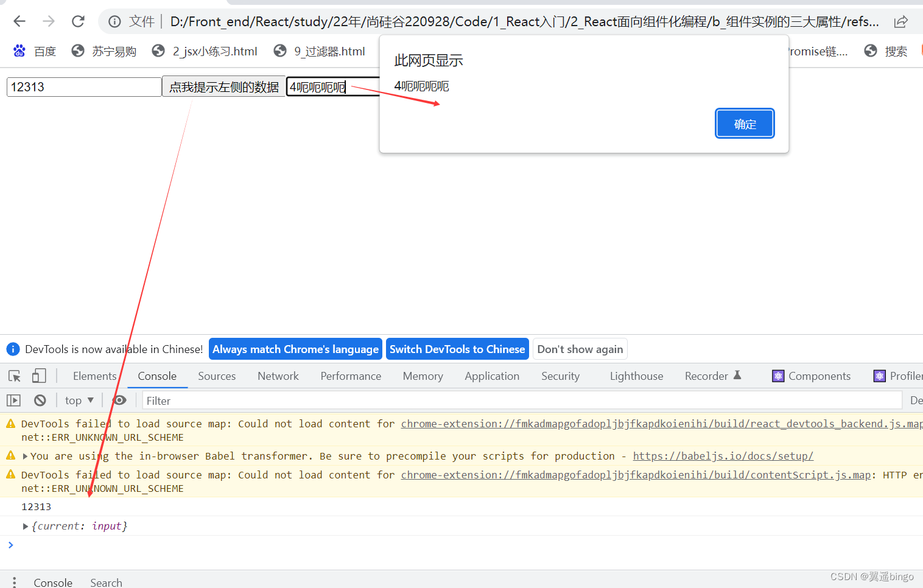Expand the {current: input} object
Image resolution: width=923 pixels, height=588 pixels.
(26, 526)
